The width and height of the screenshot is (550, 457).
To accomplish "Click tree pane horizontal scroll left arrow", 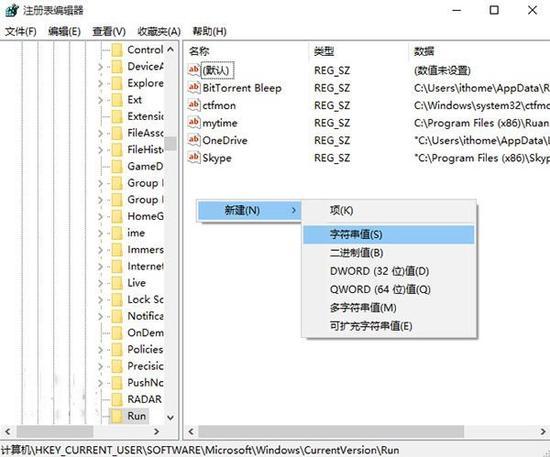I will pyautogui.click(x=8, y=431).
